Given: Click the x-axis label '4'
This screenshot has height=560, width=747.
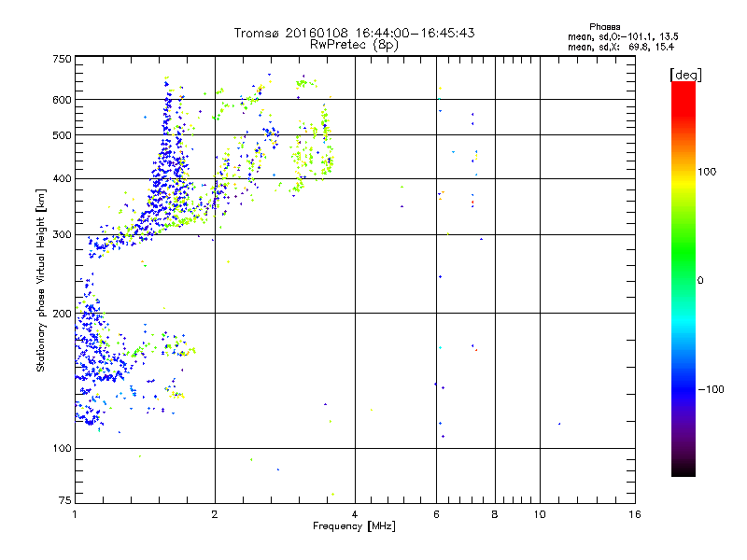Looking at the screenshot, I should [355, 514].
